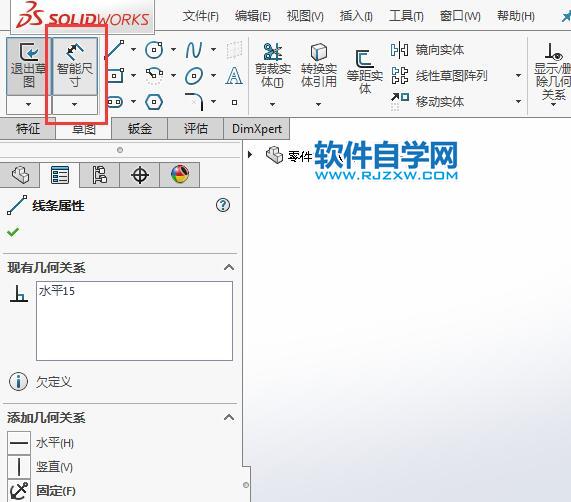
Task: Select the Polygon sketch tool
Action: click(154, 102)
